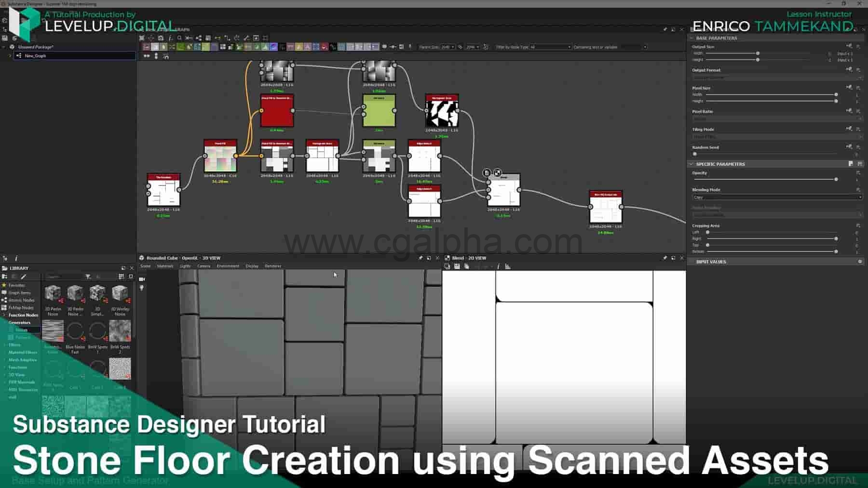Expand the Function Nodes library category

pyautogui.click(x=4, y=315)
